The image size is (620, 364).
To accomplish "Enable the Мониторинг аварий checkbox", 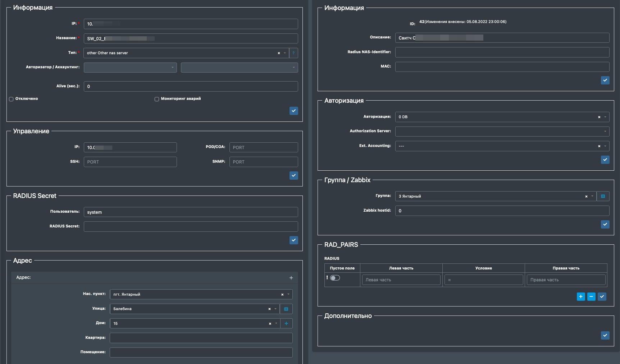I will coord(157,99).
